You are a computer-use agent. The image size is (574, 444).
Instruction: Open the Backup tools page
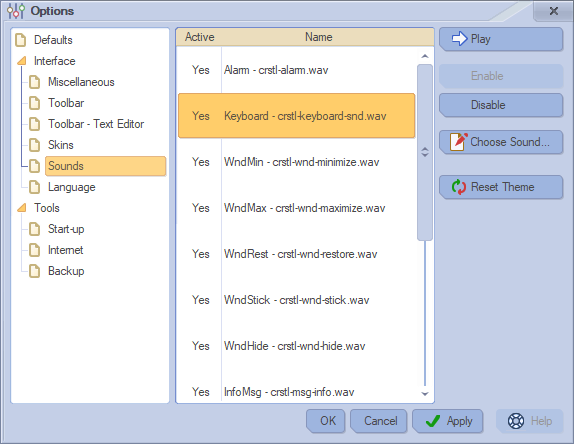pyautogui.click(x=66, y=271)
